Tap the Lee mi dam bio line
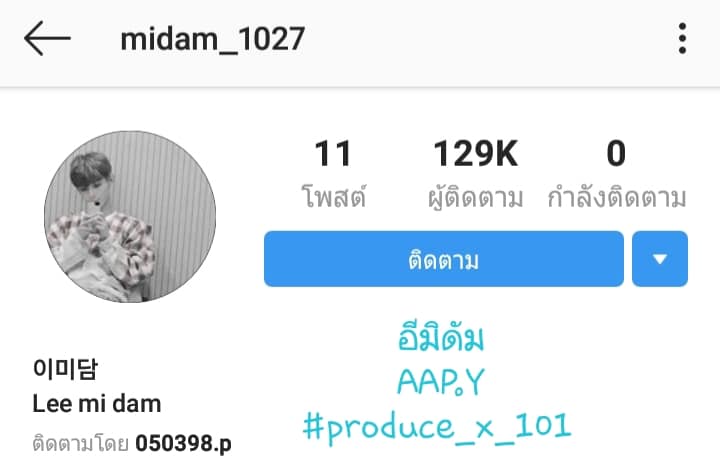 point(97,404)
